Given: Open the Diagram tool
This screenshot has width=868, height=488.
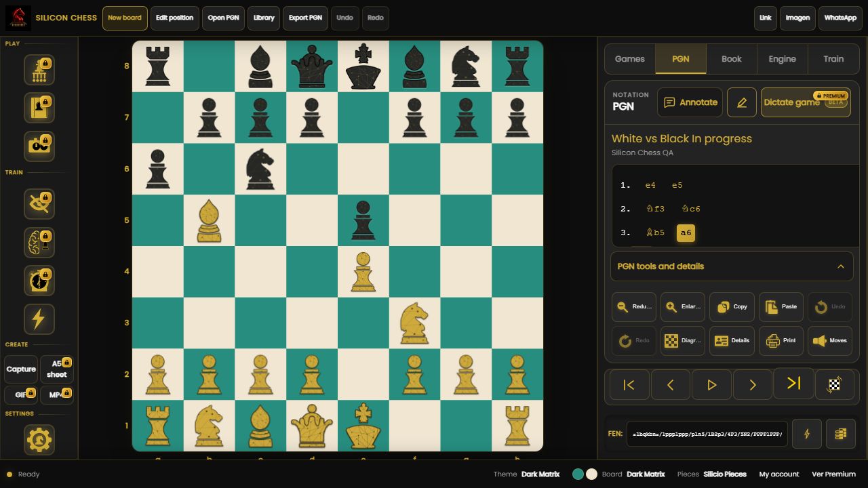Looking at the screenshot, I should pos(683,341).
